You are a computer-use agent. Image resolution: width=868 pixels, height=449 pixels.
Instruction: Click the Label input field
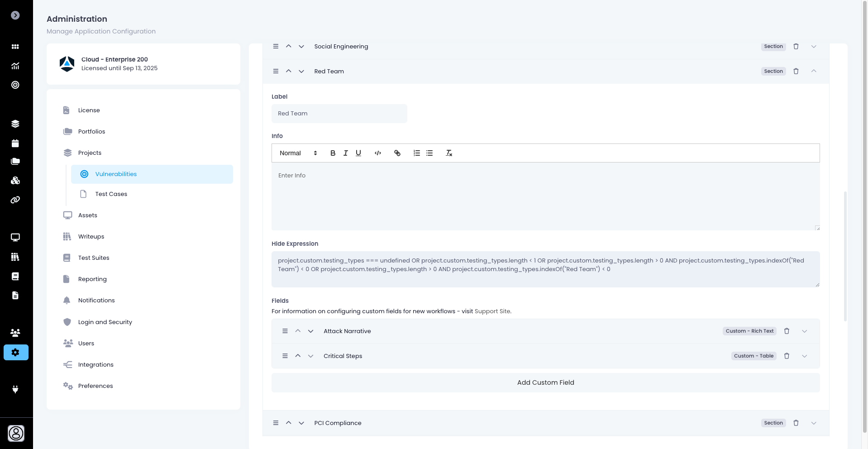coord(339,114)
